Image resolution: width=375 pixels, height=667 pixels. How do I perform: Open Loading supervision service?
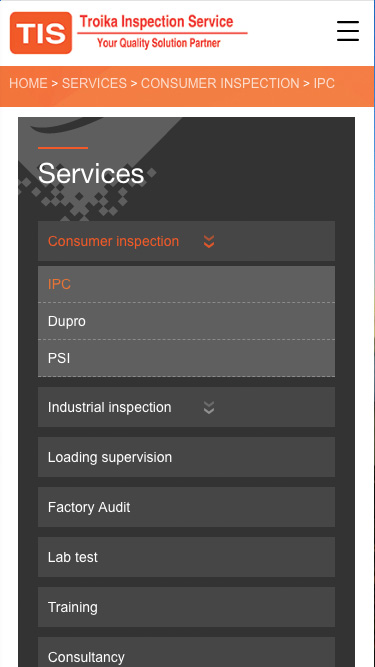[186, 457]
